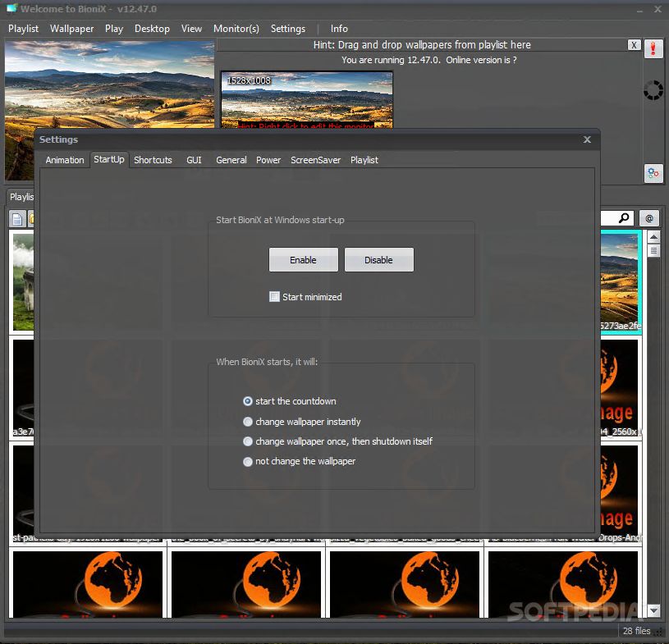Screen dimensions: 669x644
Task: Click the scrollbar down arrow in playlist
Action: [653, 610]
